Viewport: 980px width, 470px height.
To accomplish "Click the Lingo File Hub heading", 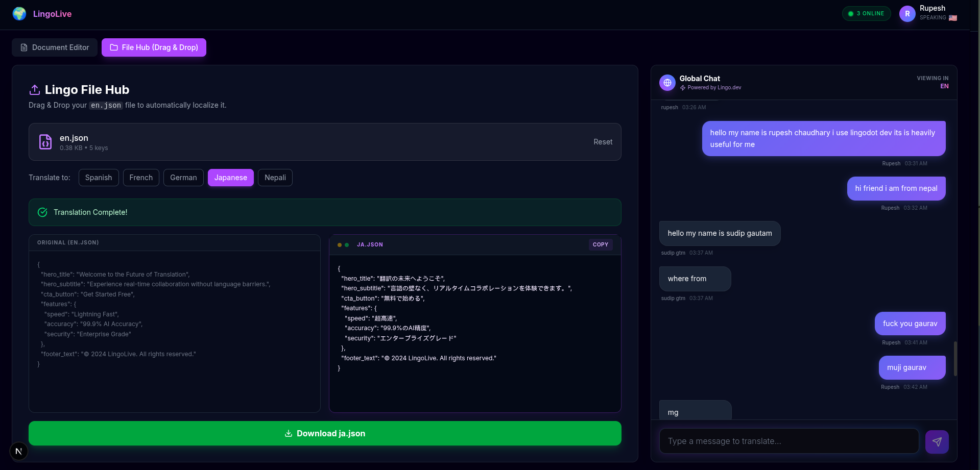I will pyautogui.click(x=87, y=90).
